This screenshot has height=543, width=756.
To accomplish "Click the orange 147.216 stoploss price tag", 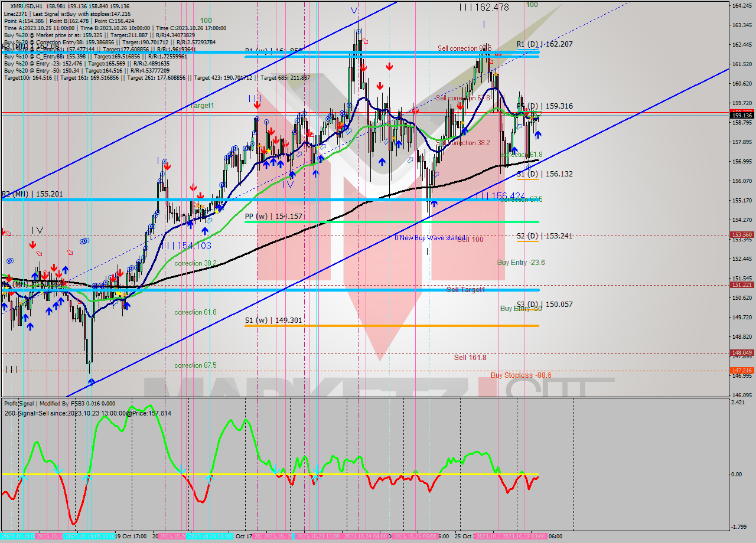I will point(742,371).
